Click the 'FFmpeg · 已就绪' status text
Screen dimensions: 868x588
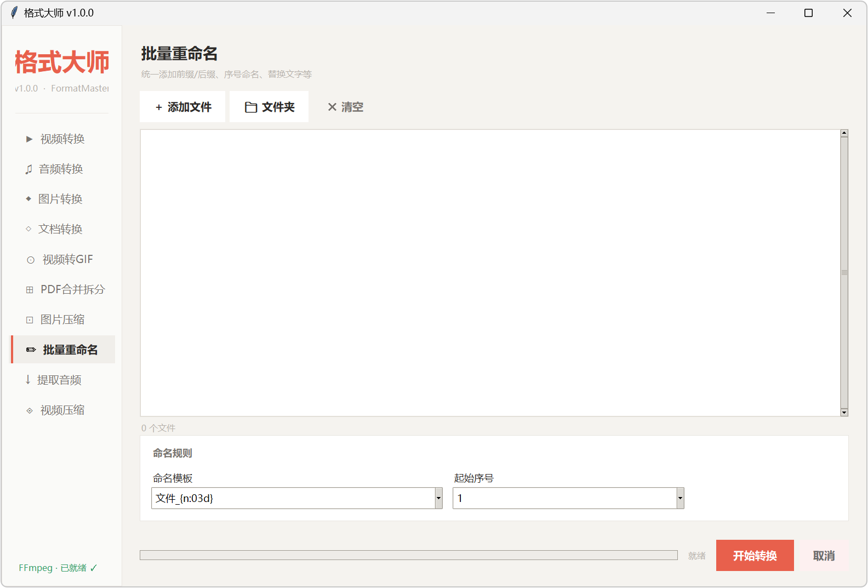click(58, 568)
